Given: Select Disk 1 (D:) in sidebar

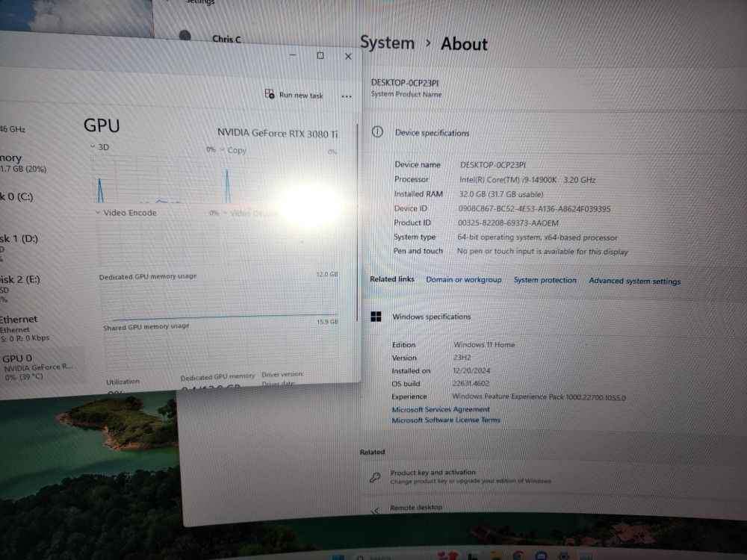Looking at the screenshot, I should [x=20, y=248].
